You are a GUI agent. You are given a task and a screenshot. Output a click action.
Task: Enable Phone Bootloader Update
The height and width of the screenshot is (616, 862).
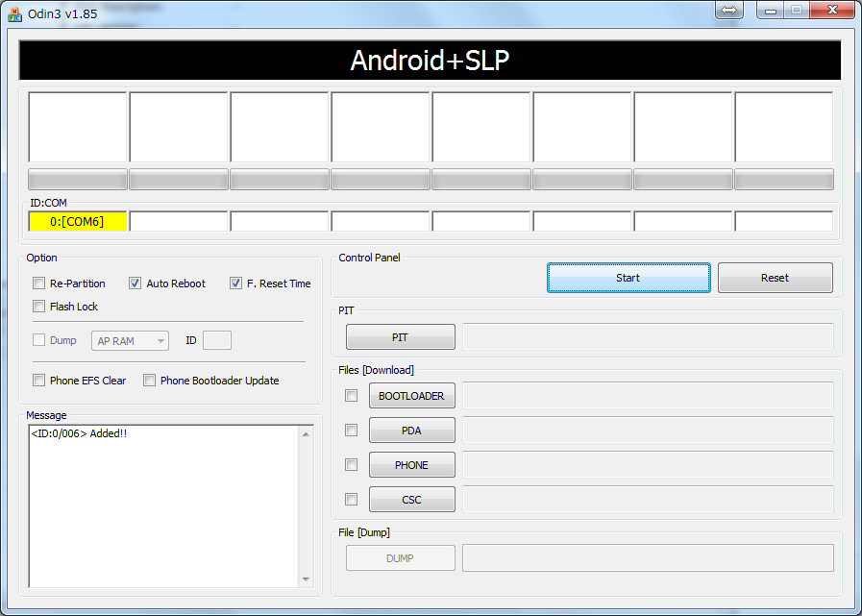(x=150, y=380)
